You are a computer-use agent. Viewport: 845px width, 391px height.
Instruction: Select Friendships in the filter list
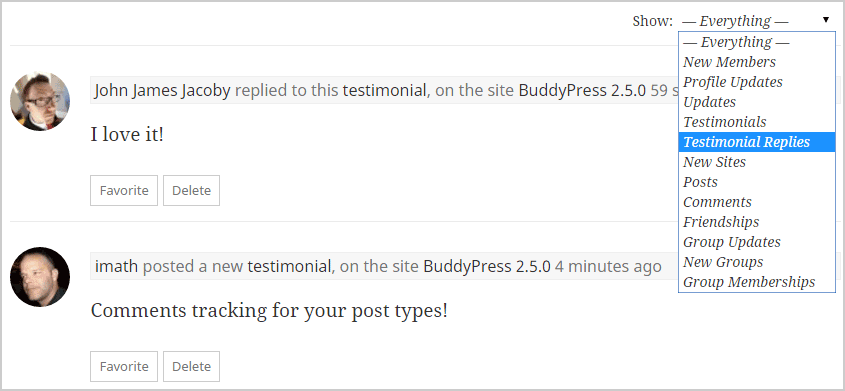757,222
